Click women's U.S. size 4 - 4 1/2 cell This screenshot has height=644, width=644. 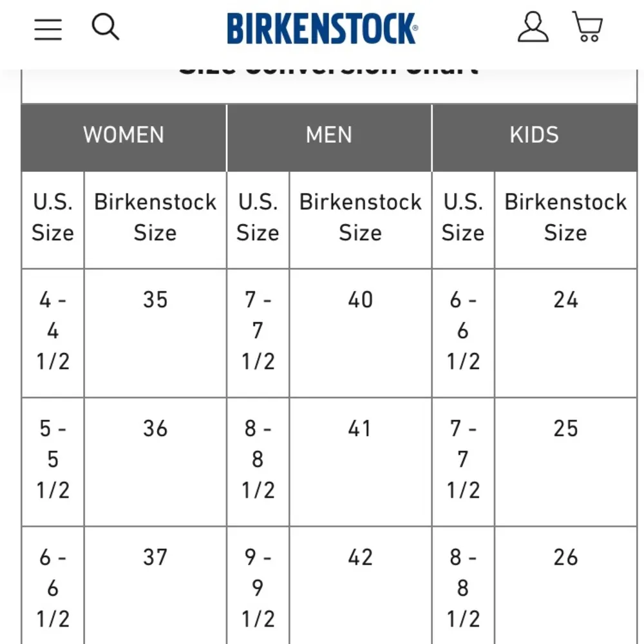tap(53, 331)
